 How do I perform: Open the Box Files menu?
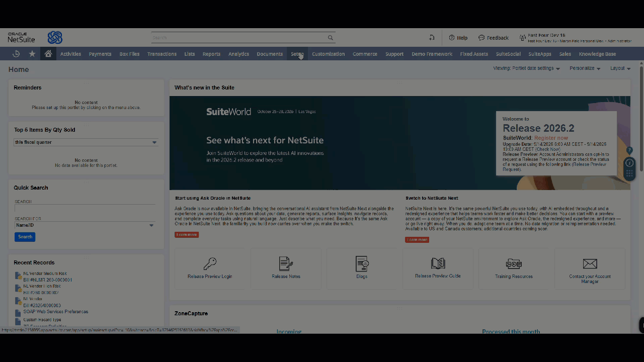pyautogui.click(x=129, y=54)
